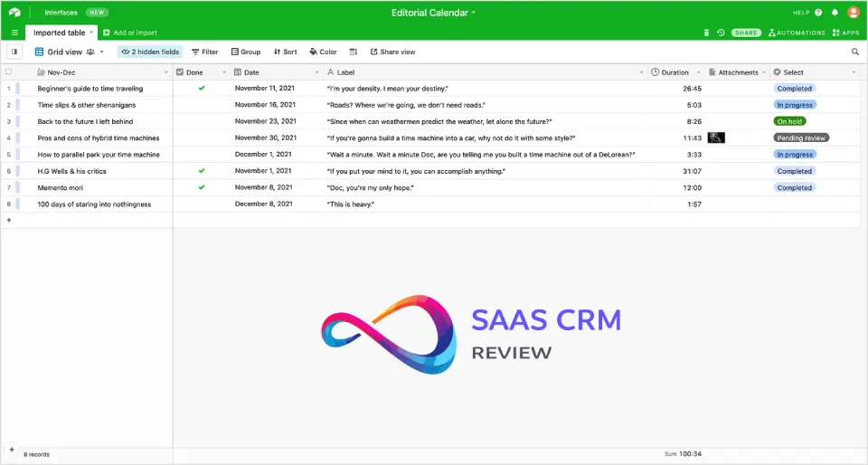Click the Airtable home logo icon
Image resolution: width=868 pixels, height=465 pixels.
click(14, 13)
